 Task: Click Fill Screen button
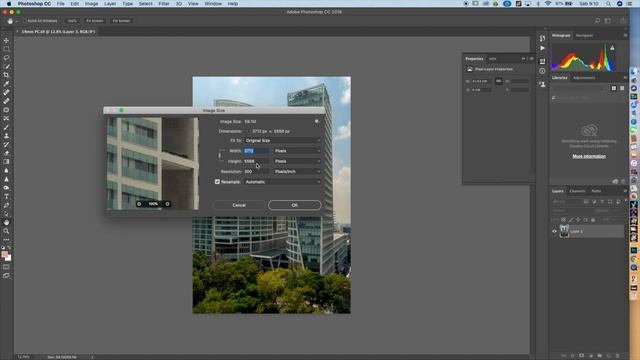122,21
